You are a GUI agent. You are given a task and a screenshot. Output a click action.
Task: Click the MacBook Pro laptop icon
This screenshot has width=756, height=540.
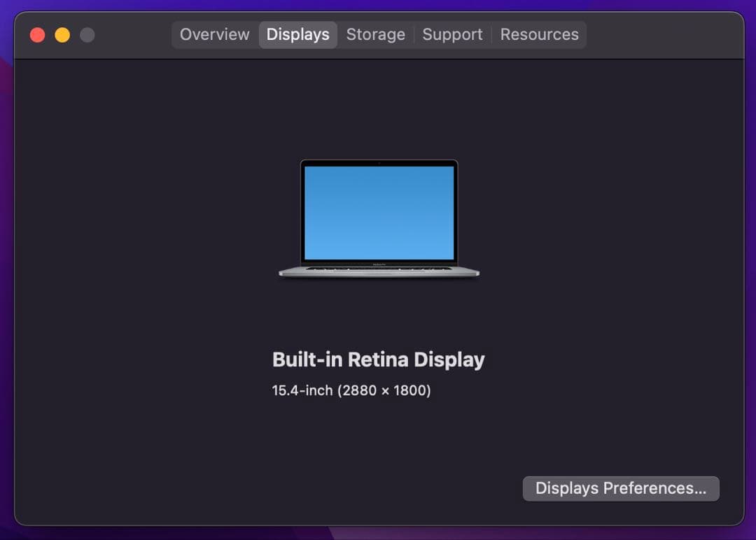tap(379, 217)
